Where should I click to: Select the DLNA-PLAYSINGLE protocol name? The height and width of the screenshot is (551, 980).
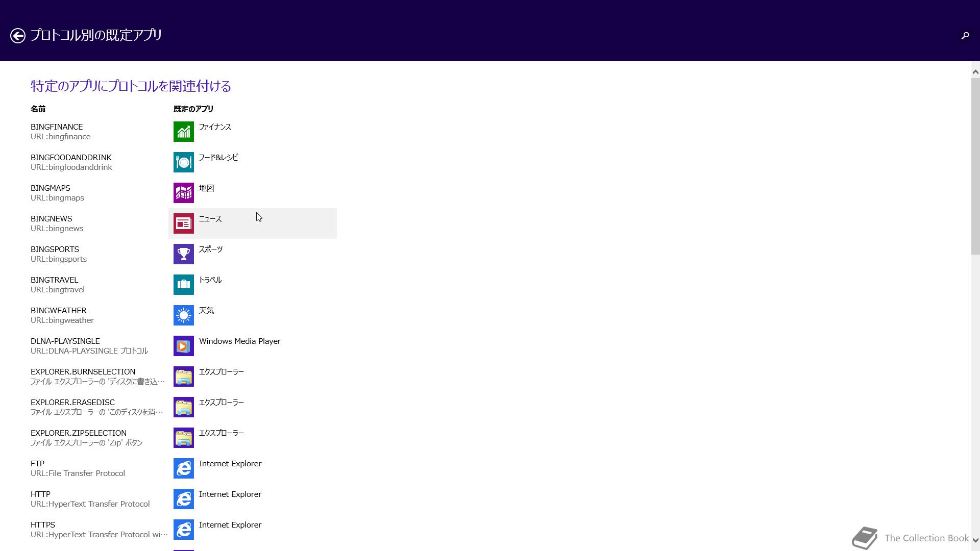click(65, 341)
